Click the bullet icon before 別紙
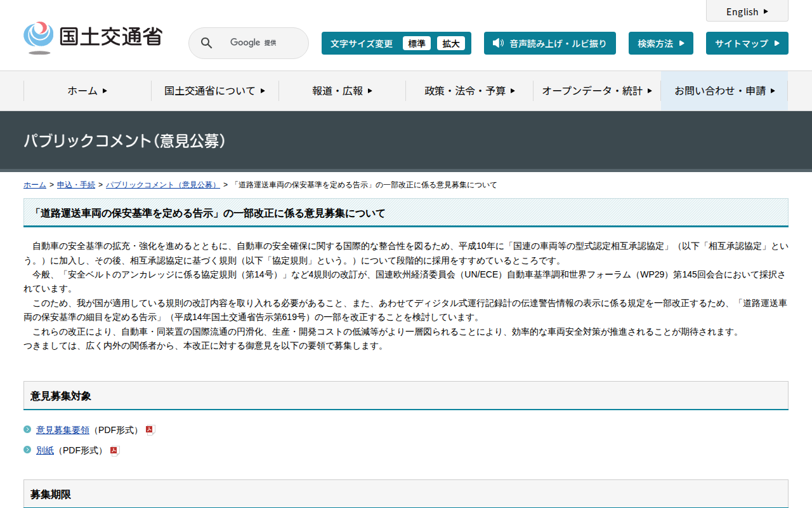The image size is (812, 508). (x=27, y=450)
